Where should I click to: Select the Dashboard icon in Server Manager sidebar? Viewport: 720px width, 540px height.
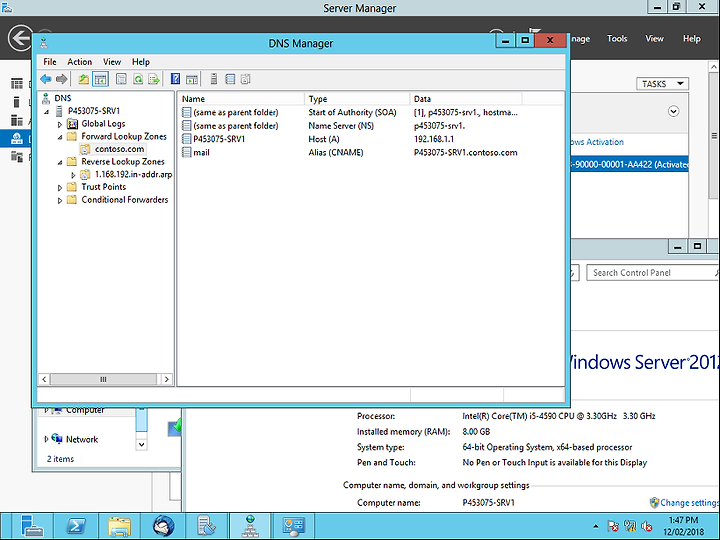pos(17,84)
